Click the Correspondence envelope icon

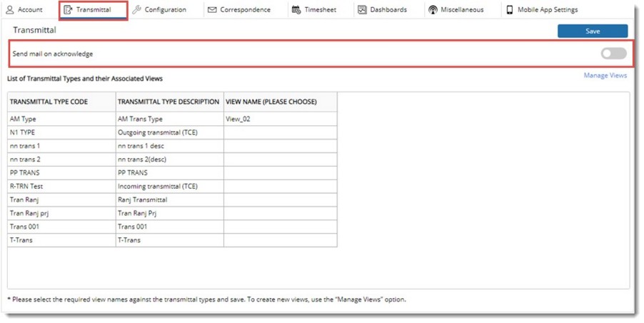click(x=212, y=10)
